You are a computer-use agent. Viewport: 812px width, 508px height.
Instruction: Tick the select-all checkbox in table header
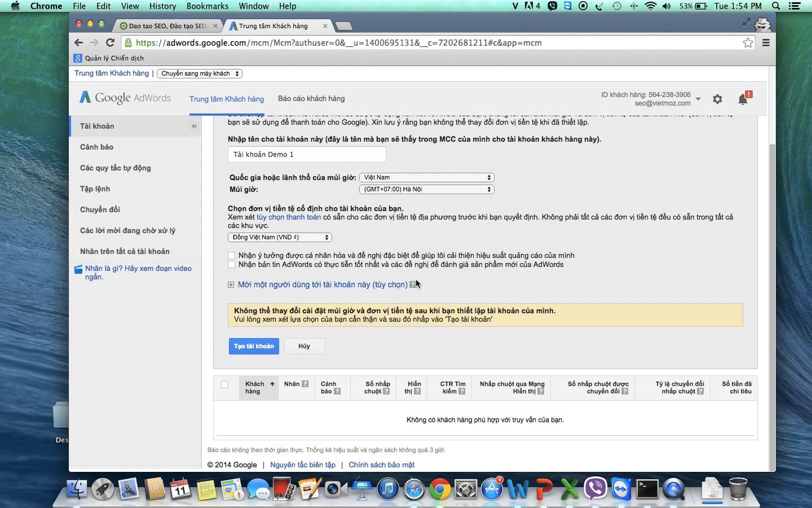tap(224, 385)
